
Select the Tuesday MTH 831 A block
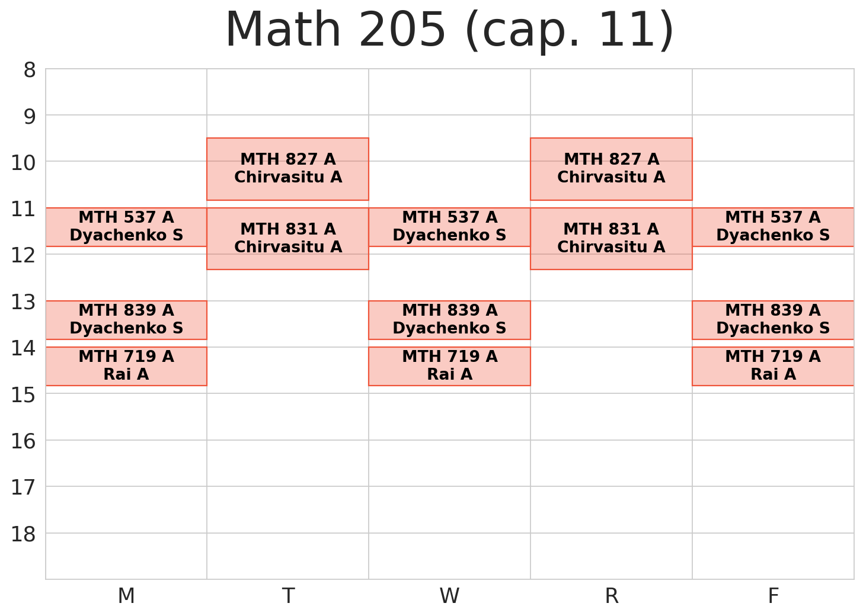point(287,238)
